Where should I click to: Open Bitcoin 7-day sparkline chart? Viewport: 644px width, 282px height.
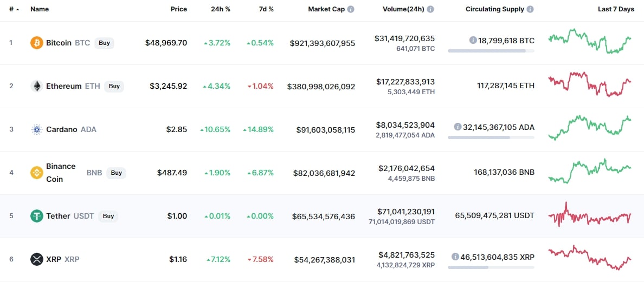(x=590, y=41)
